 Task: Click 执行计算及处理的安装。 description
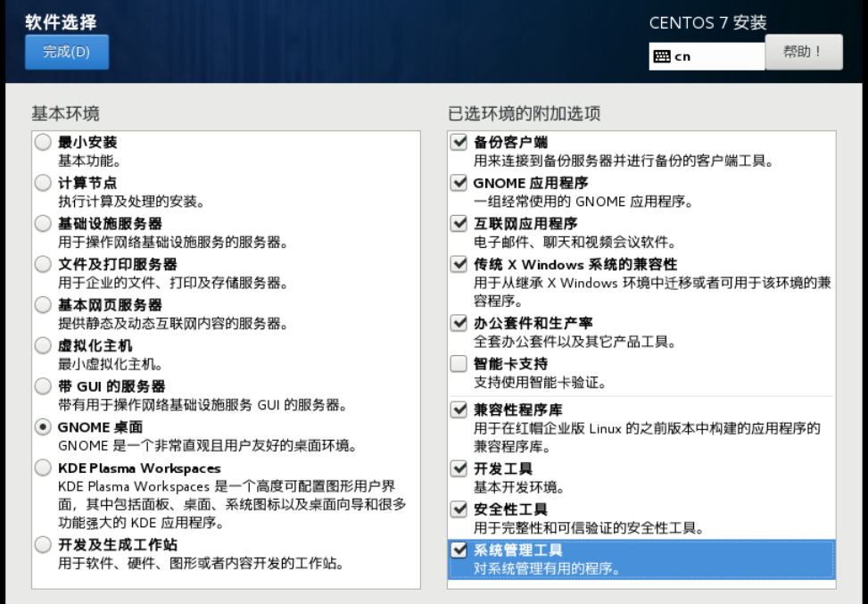[x=131, y=202]
